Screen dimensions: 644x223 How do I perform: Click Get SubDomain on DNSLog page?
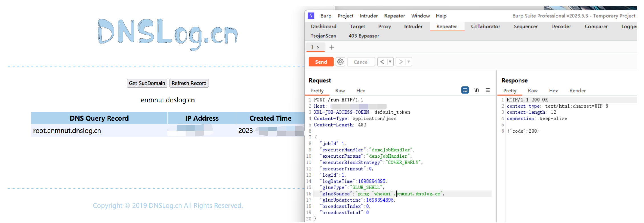tap(147, 83)
